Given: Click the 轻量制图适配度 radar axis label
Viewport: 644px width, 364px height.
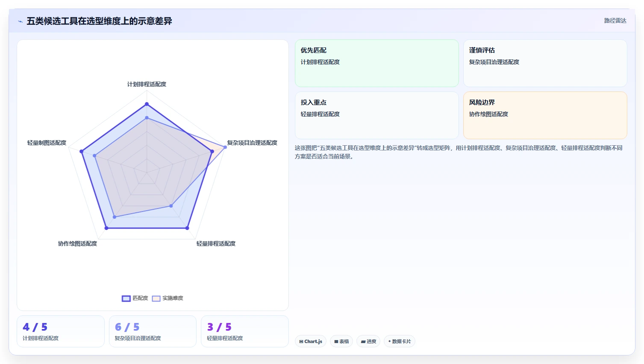Looking at the screenshot, I should [x=47, y=143].
